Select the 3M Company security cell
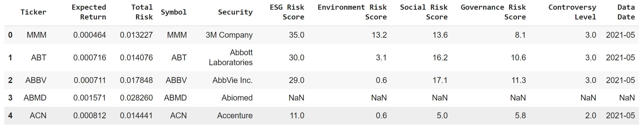Screen dimensions: 644x130 pyautogui.click(x=229, y=35)
